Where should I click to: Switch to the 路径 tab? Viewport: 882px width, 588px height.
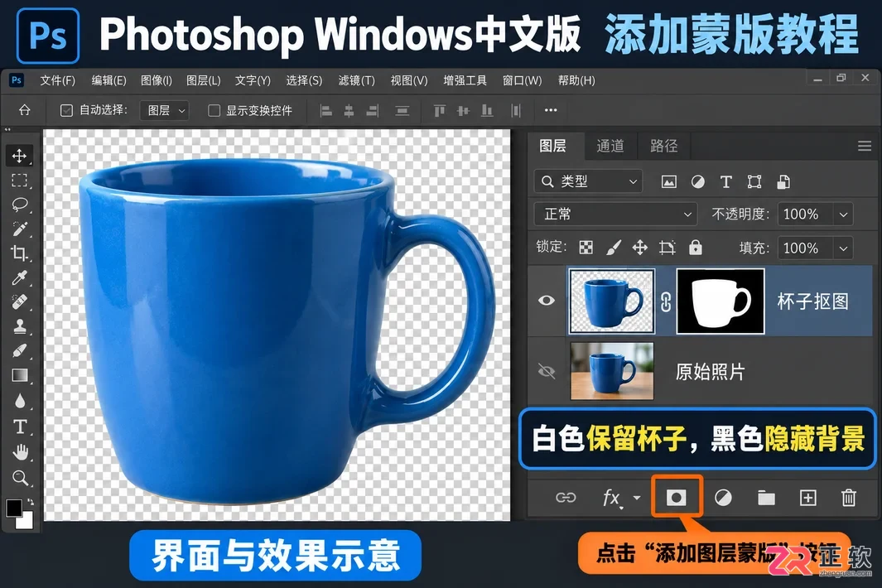coord(663,147)
